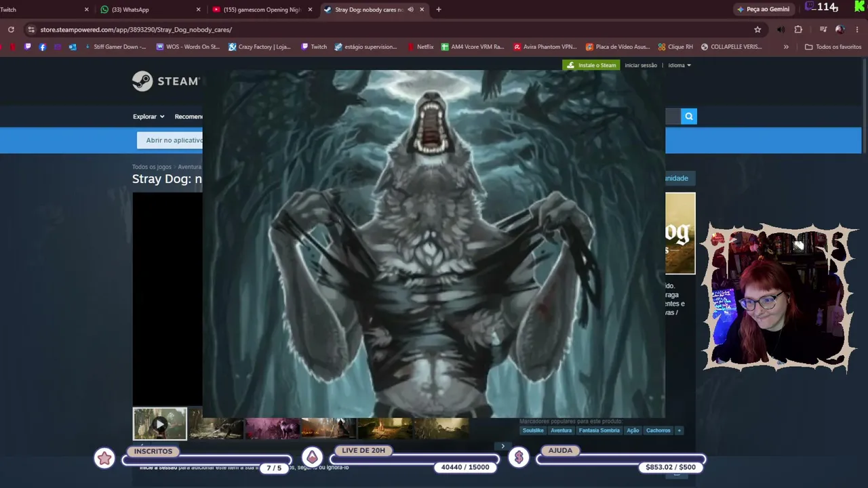Screen dimensions: 868x488
Task: Close the WhatsApp tab
Action: point(198,9)
